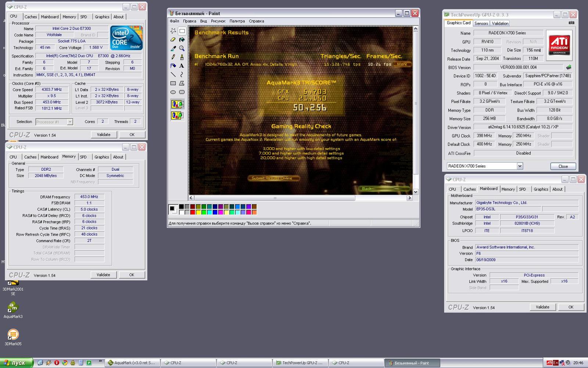This screenshot has height=368, width=588.
Task: Open Graphics tab in top-left CPU-Z window
Action: coord(102,17)
